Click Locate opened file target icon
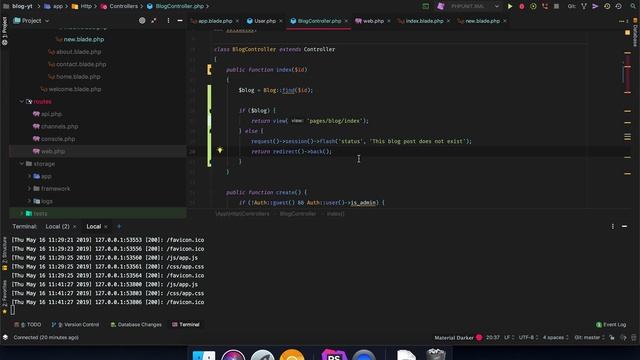The width and height of the screenshot is (640, 360). tap(142, 20)
